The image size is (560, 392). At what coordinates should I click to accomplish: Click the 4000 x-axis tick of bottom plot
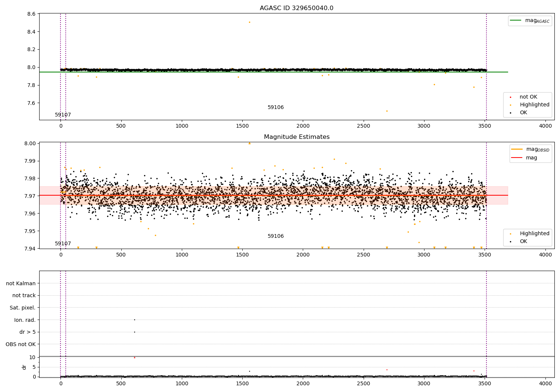click(x=545, y=383)
